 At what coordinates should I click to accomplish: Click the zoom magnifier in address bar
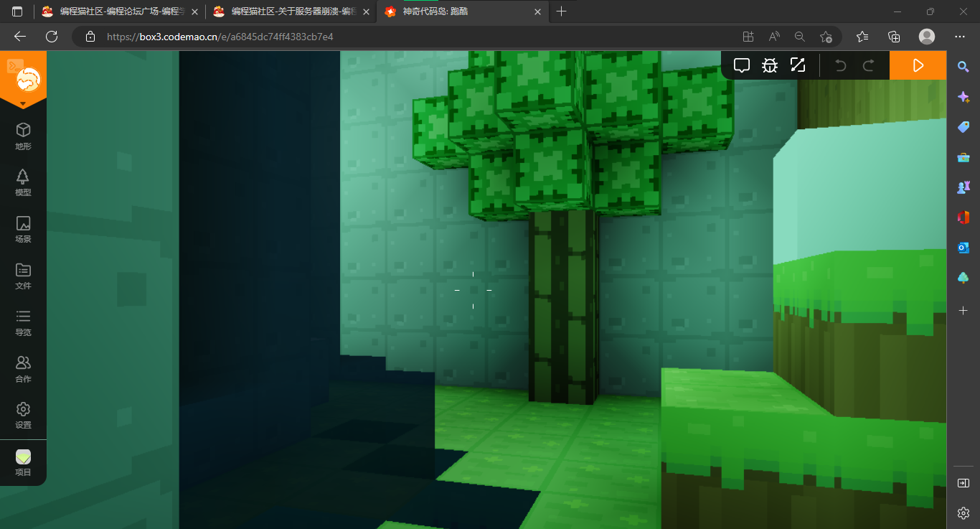tap(800, 37)
